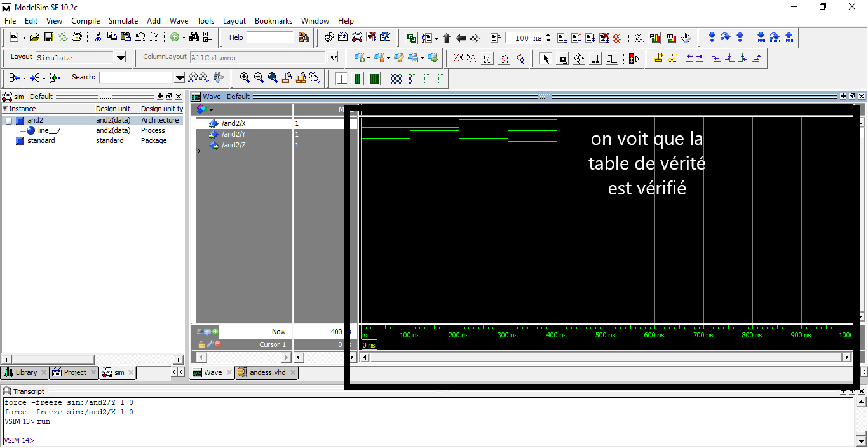Click the Copy icon in the main toolbar
Image resolution: width=868 pixels, height=448 pixels.
112,37
